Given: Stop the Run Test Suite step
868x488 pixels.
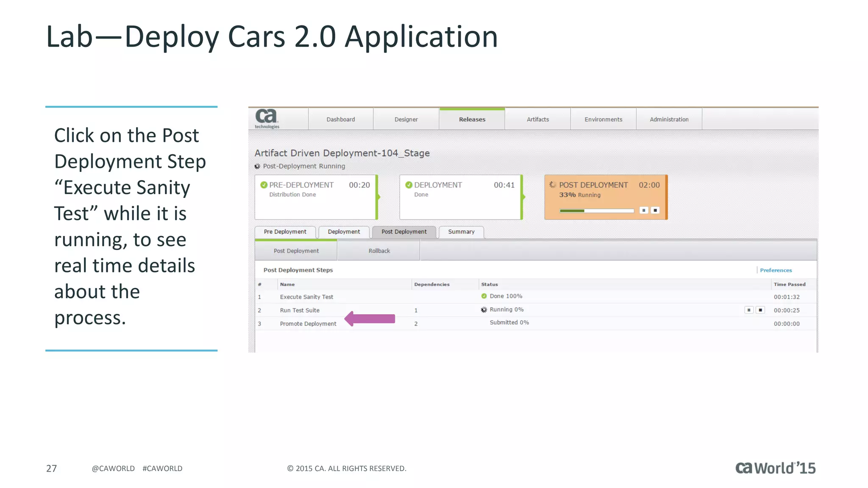Looking at the screenshot, I should tap(760, 310).
